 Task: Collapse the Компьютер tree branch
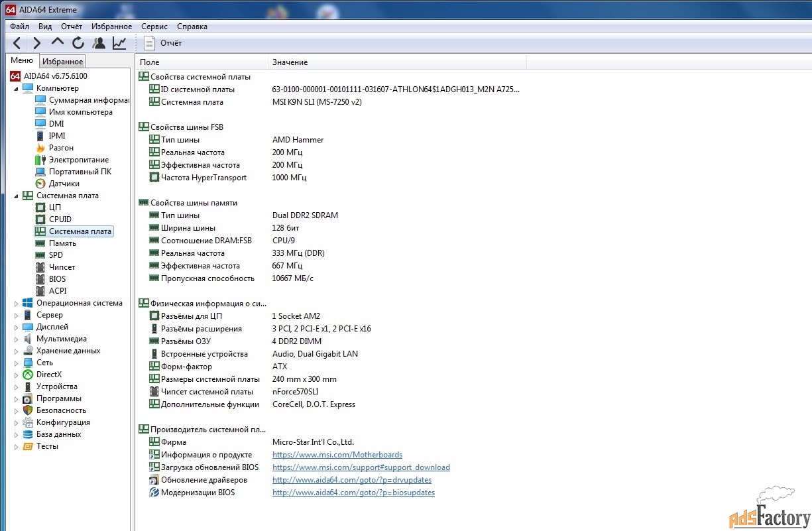point(17,88)
